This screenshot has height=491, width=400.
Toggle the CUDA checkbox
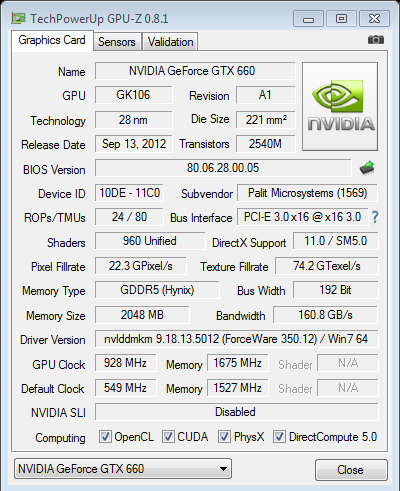coord(168,436)
